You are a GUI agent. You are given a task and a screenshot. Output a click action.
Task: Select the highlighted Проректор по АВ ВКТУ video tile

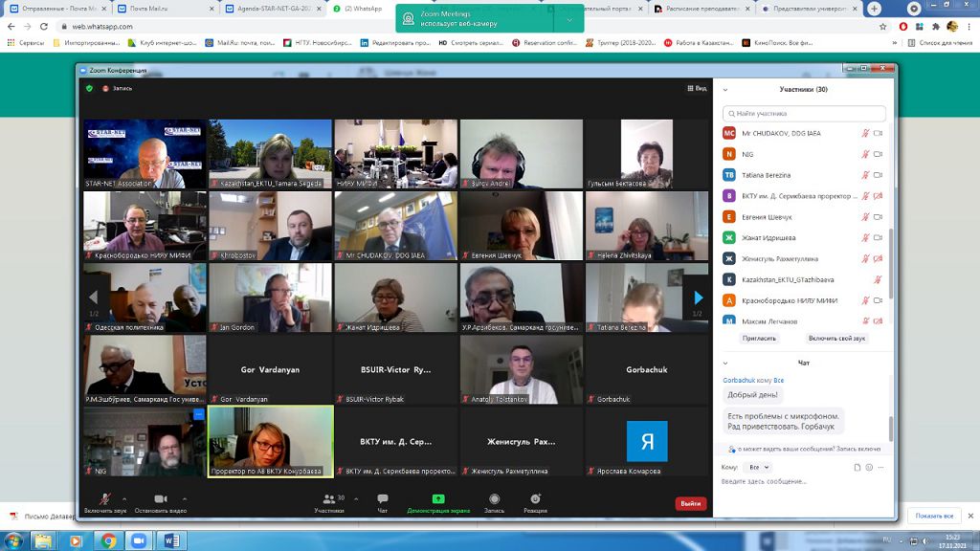tap(271, 442)
